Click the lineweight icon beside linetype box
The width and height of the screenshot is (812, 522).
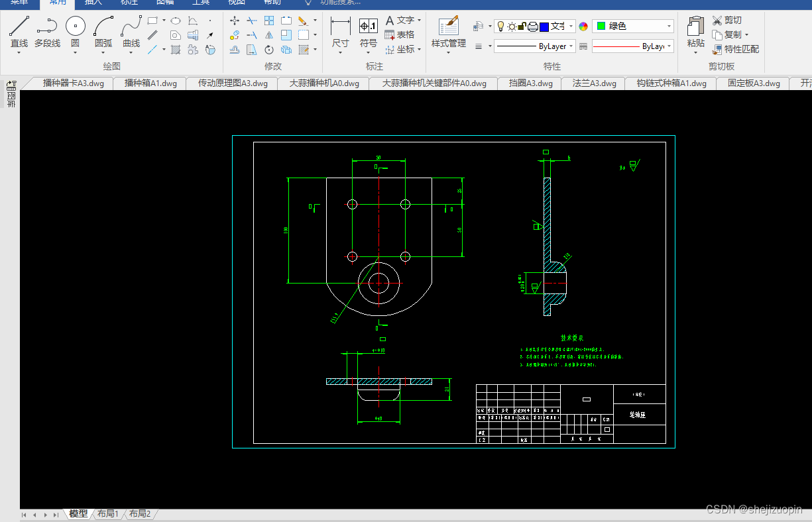(583, 46)
